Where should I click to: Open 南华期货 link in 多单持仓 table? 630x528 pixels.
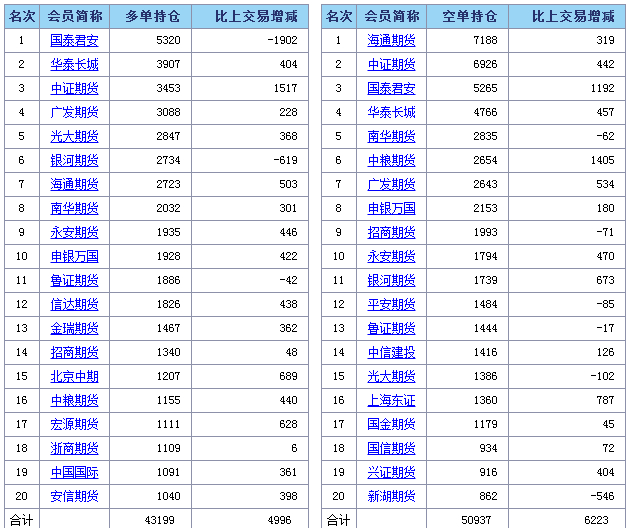click(x=74, y=208)
